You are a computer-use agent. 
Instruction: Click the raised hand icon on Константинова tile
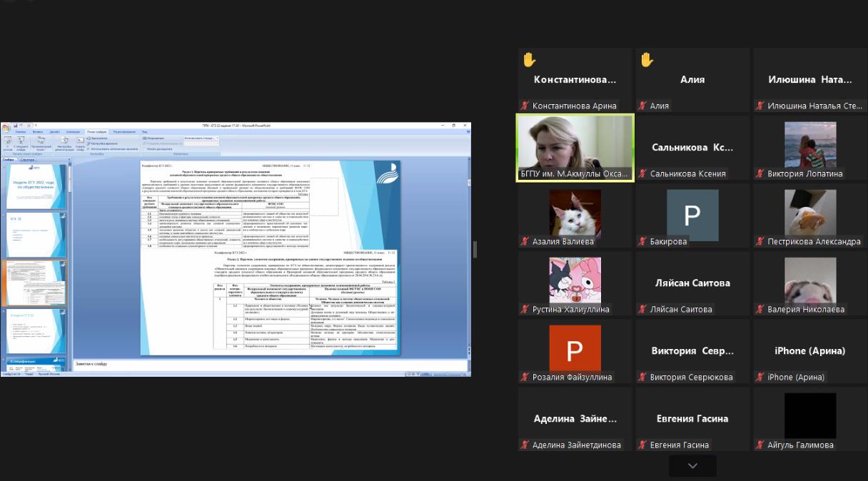[x=529, y=60]
